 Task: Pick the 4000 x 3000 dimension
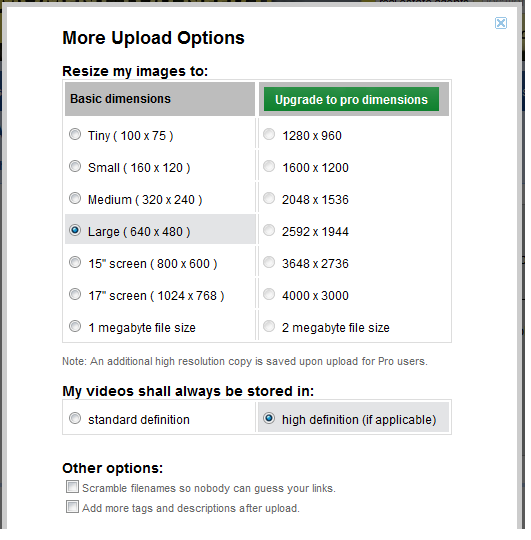[269, 294]
